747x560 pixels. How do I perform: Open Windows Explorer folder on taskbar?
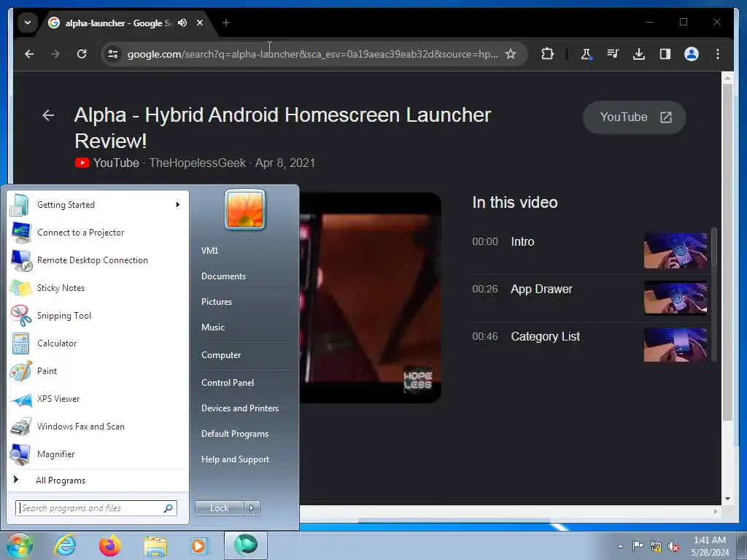pos(155,547)
